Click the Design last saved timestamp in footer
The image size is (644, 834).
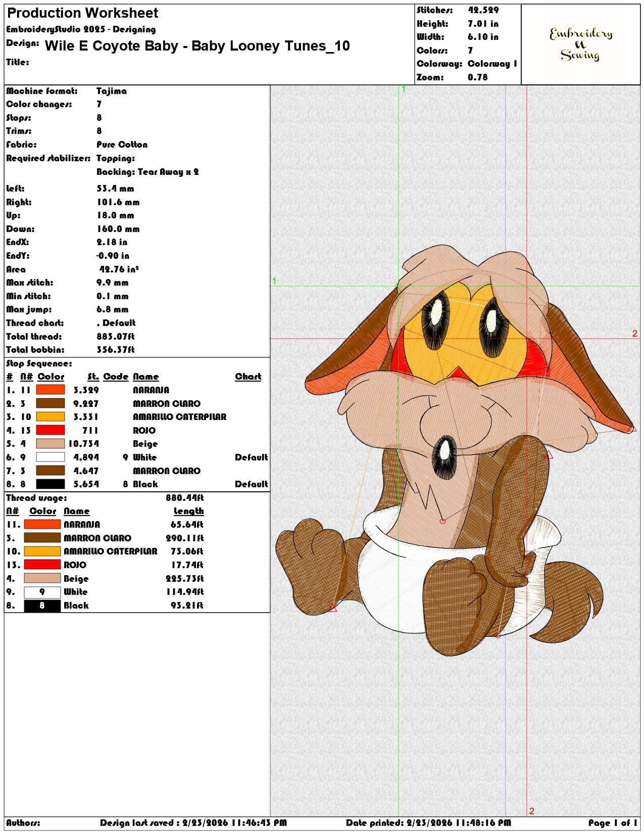[x=193, y=823]
